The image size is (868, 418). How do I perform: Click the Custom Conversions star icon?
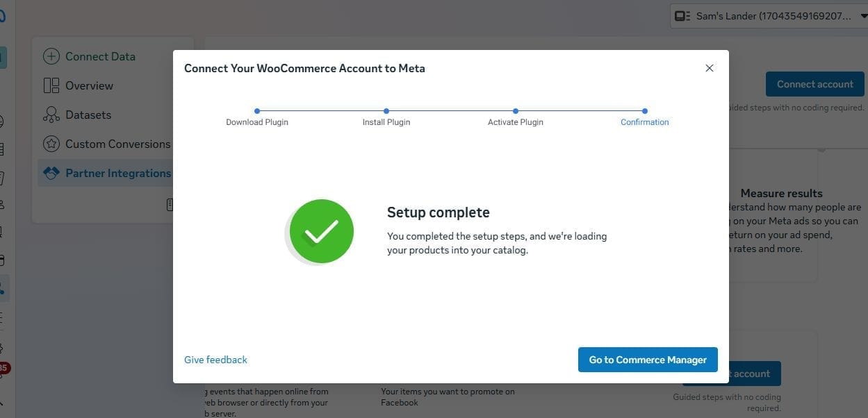pyautogui.click(x=51, y=144)
